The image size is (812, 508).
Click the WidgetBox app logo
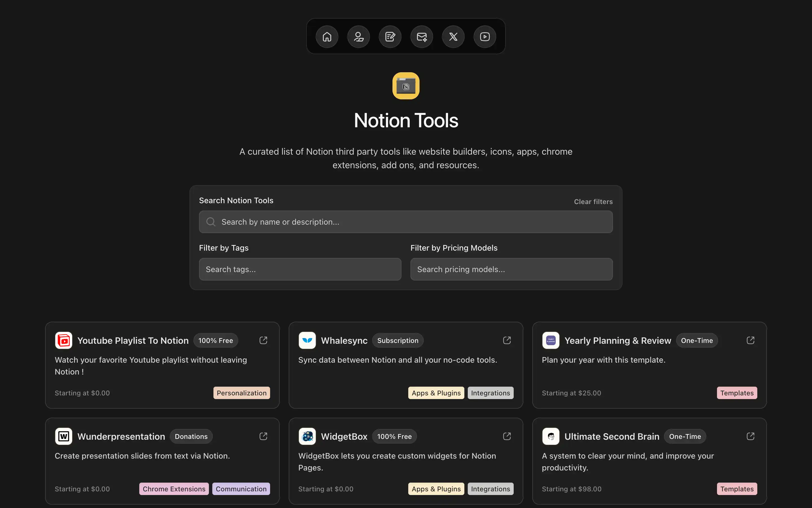[x=307, y=436]
